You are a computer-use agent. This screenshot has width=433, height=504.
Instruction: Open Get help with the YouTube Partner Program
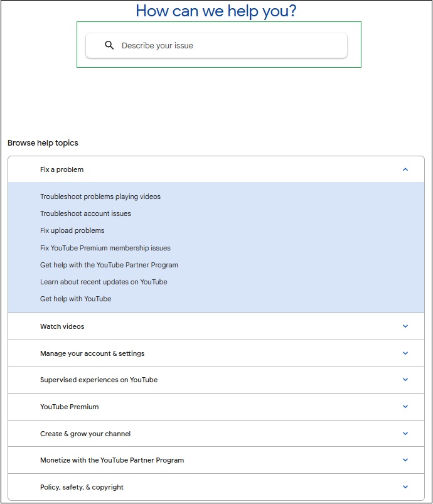pos(109,265)
